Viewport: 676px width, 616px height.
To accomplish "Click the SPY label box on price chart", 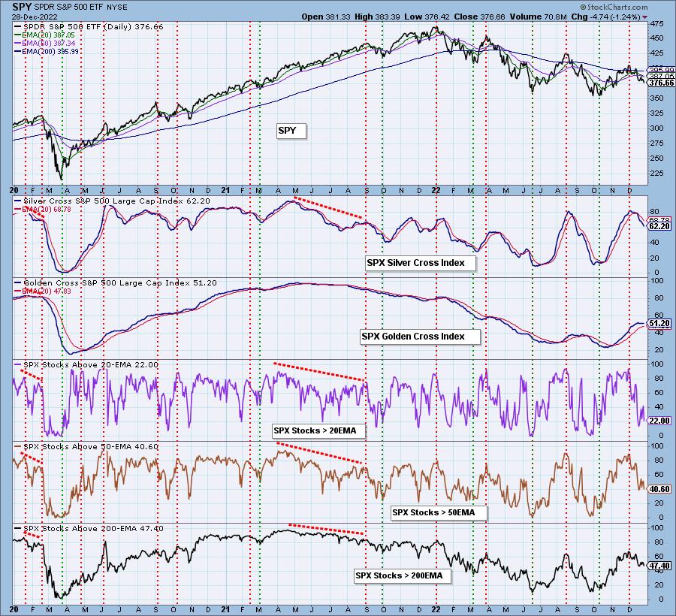I will tap(291, 131).
